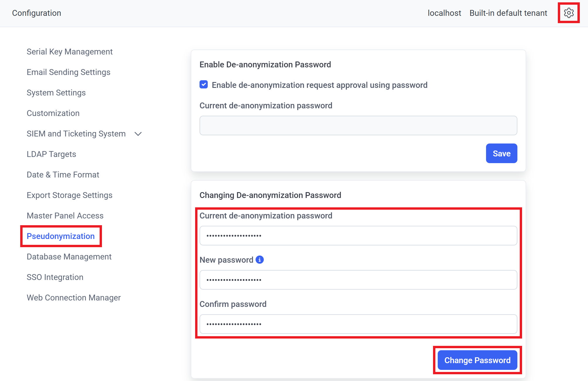Expand SIEM and Ticketing System chevron
The height and width of the screenshot is (381, 588).
click(138, 134)
